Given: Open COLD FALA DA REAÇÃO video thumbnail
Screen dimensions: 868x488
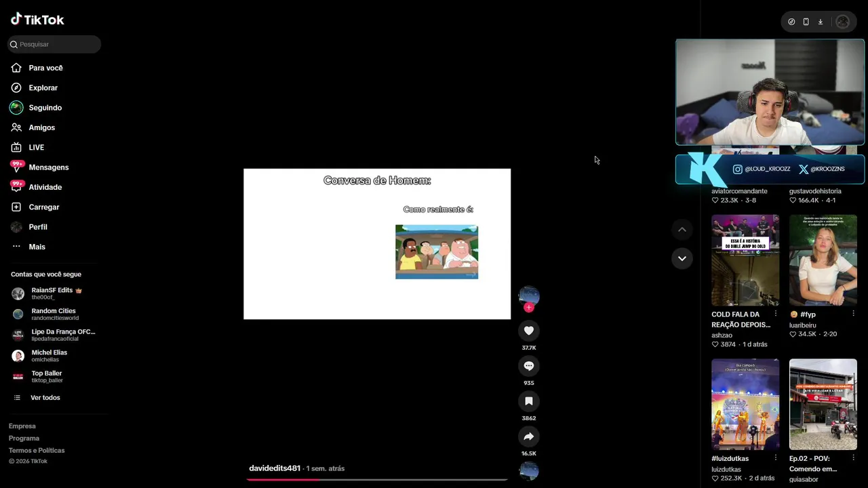Looking at the screenshot, I should pos(745,260).
